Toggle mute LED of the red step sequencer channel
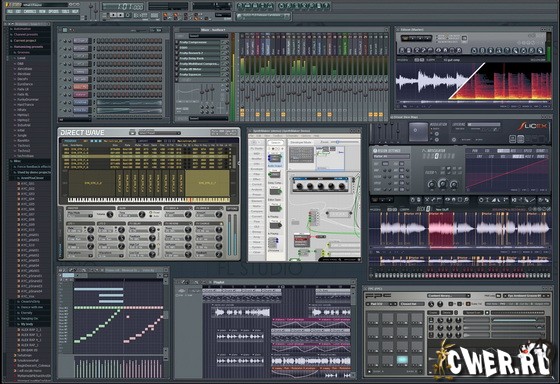Viewport: 560px width, 384px height. coord(61,87)
